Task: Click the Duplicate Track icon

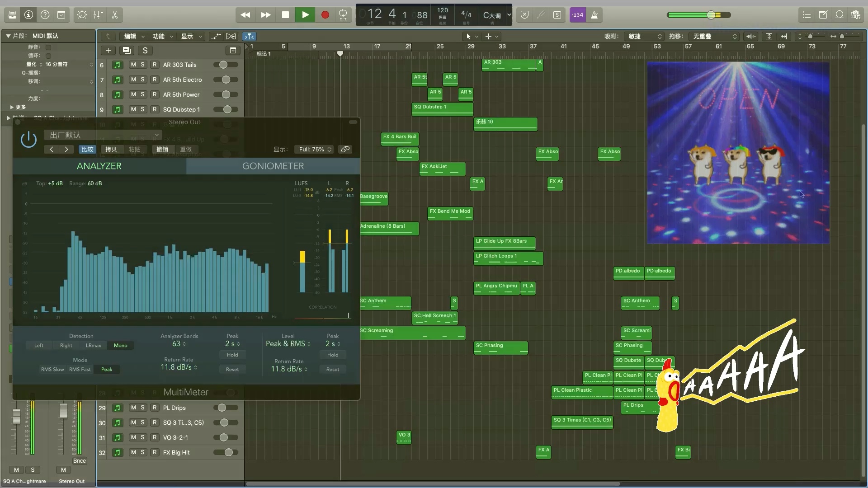Action: pos(127,50)
